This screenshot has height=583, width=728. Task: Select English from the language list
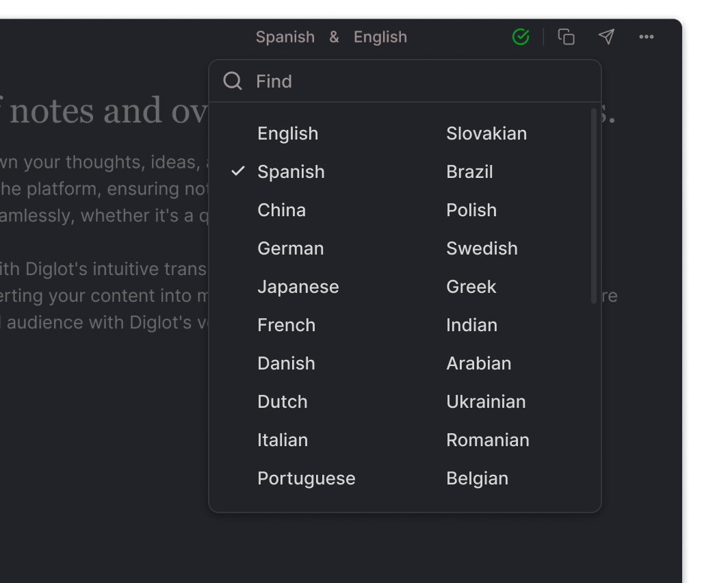click(287, 133)
